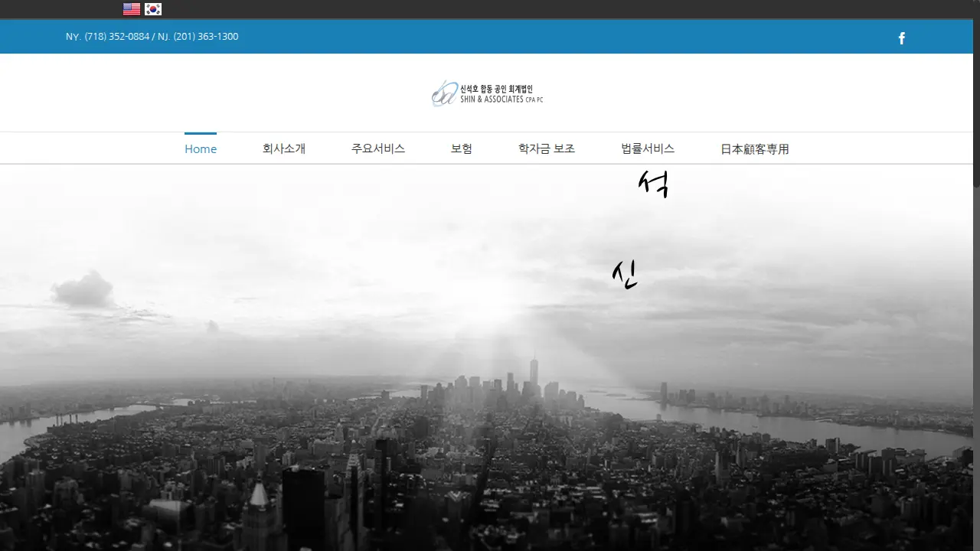Image resolution: width=980 pixels, height=551 pixels.
Task: Click the NY phone number (718) 352-0884
Action: coord(117,37)
